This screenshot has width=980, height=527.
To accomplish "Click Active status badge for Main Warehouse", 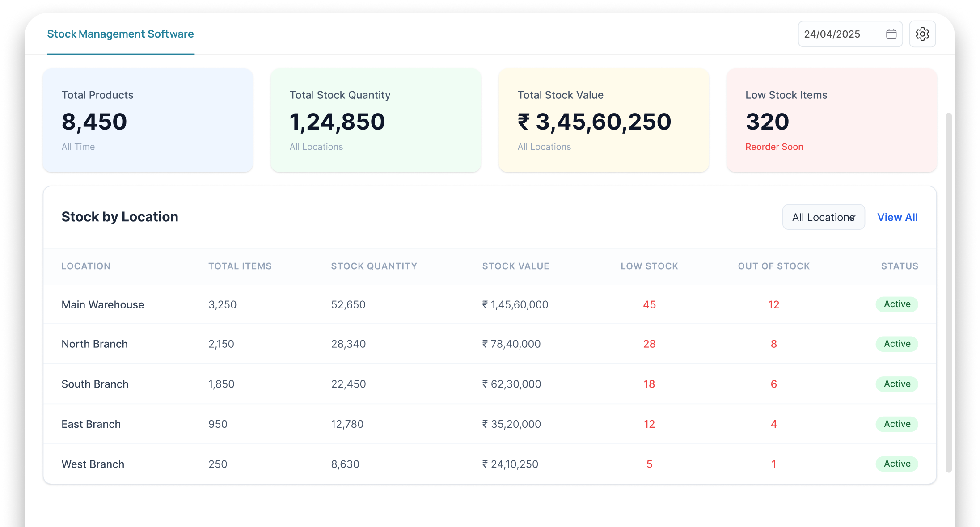I will click(897, 304).
